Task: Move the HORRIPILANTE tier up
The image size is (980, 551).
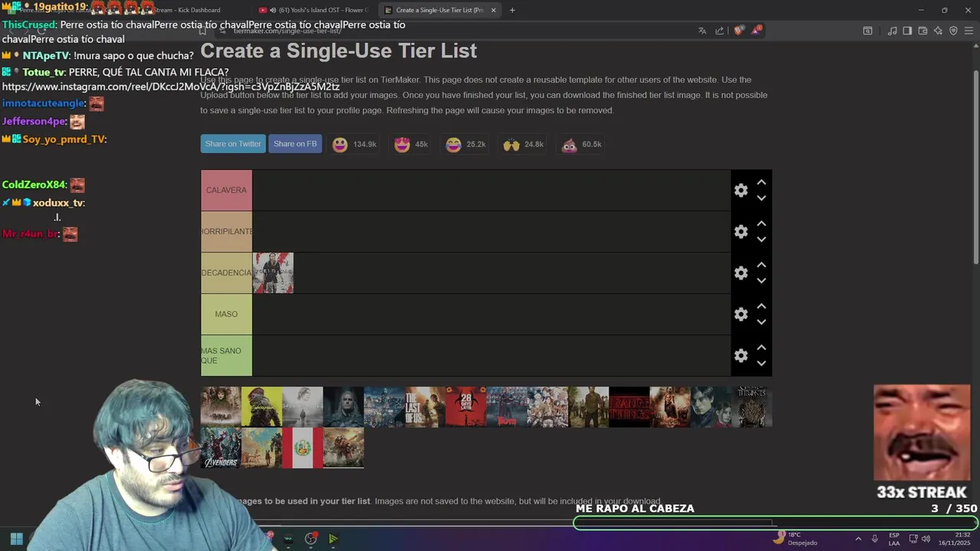Action: click(761, 224)
